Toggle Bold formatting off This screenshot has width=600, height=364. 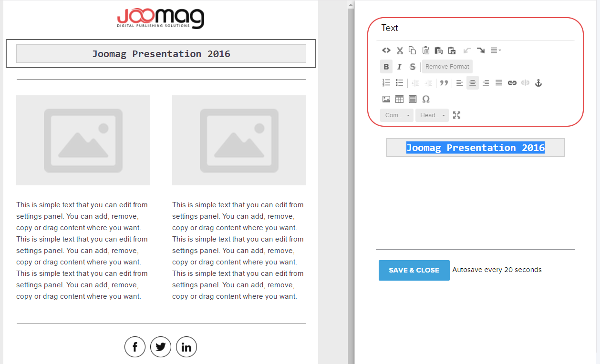coord(386,67)
